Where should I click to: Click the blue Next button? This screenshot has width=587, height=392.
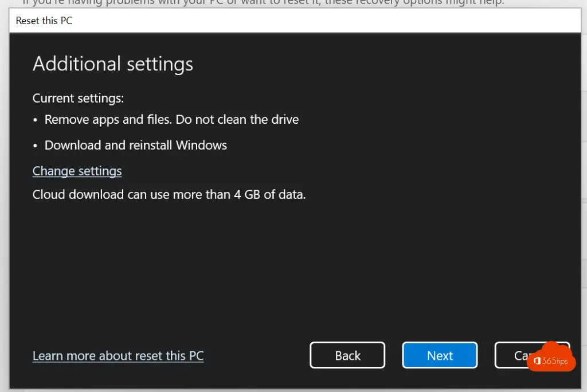click(x=440, y=355)
